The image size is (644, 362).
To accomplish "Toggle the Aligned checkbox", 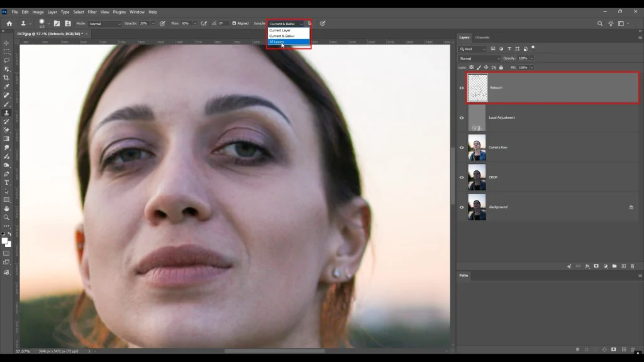I will click(234, 23).
